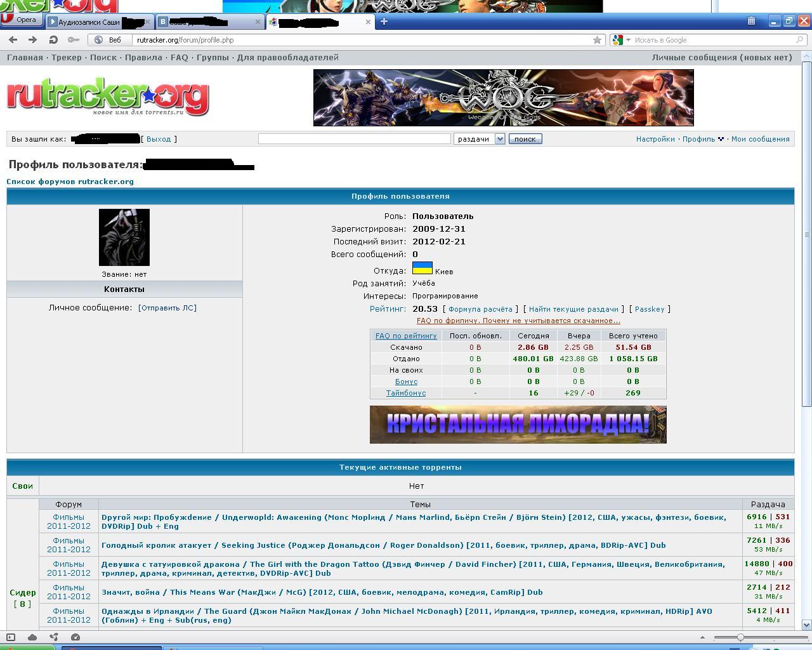Open the FAQ по фриличу link
812x650 pixels.
pyautogui.click(x=518, y=321)
